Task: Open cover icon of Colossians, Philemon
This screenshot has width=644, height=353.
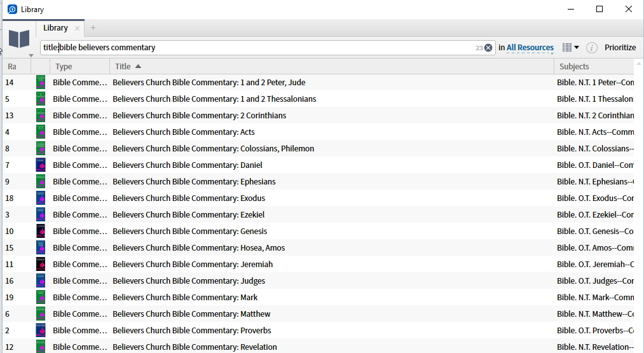Action: [41, 148]
